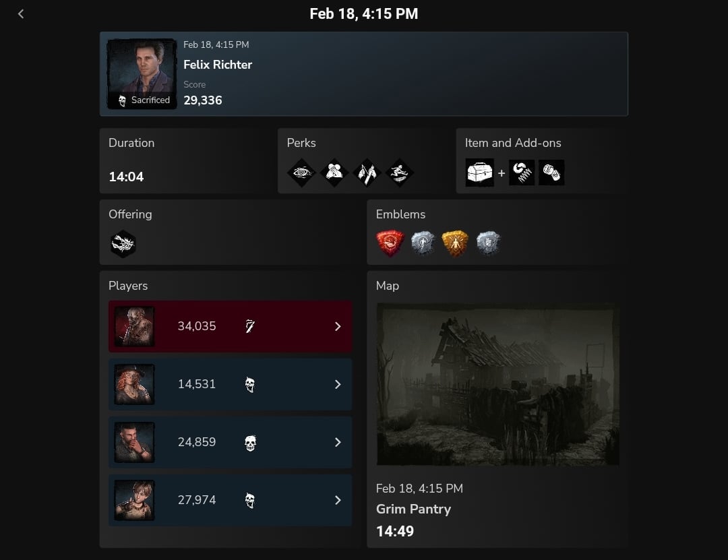
Task: Open Felix Richter portrait thumbnail
Action: click(142, 74)
